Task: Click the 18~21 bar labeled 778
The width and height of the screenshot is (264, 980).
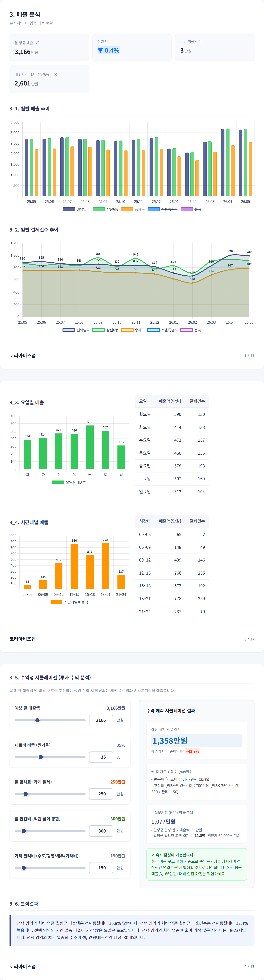Action: coord(106,566)
